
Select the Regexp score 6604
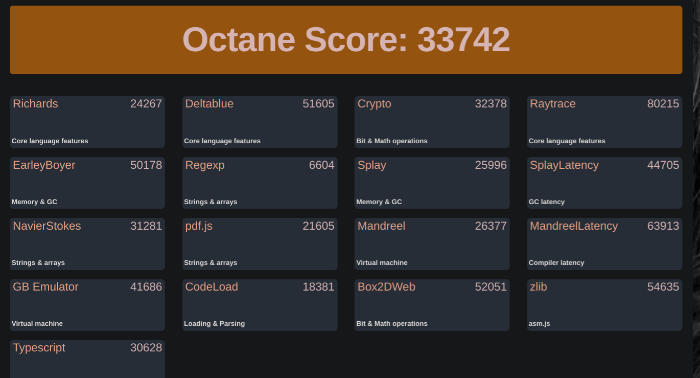point(321,165)
